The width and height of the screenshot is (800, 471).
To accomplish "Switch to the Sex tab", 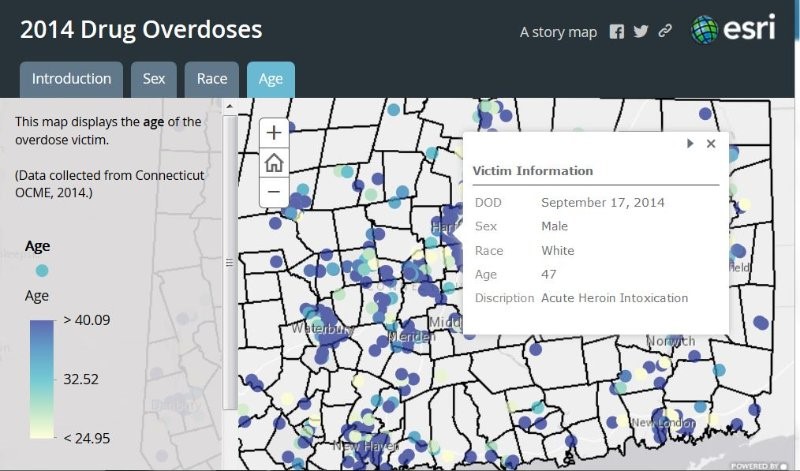I will pyautogui.click(x=154, y=79).
